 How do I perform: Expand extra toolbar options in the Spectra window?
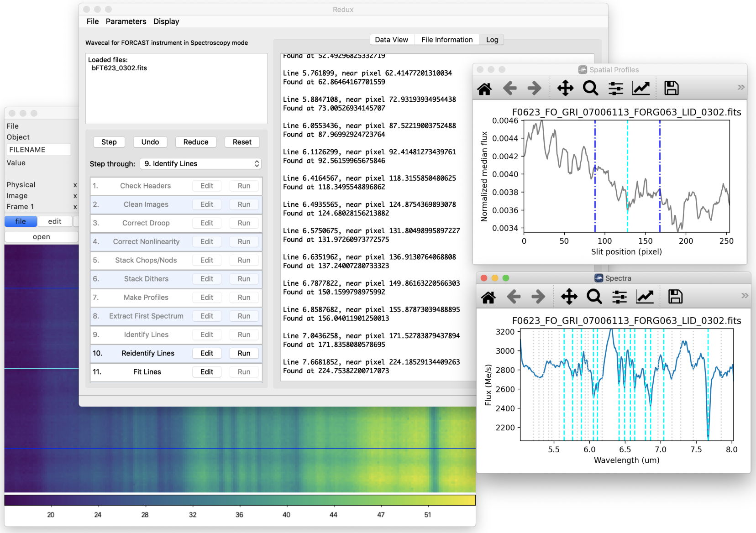tap(745, 296)
